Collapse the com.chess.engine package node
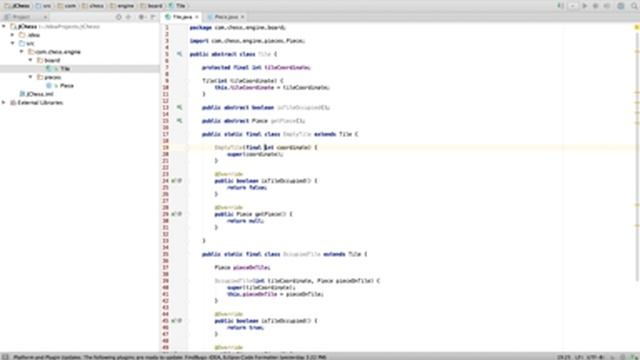The height and width of the screenshot is (360, 640). click(22, 52)
